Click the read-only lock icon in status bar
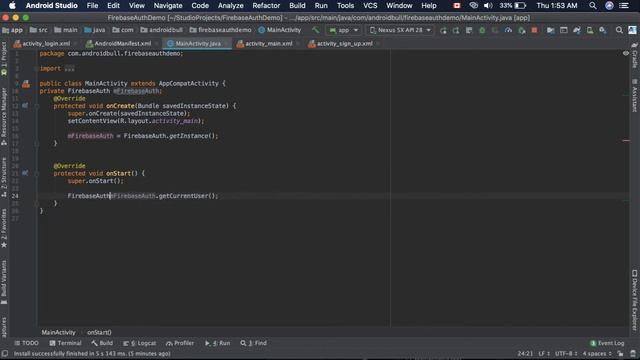Viewport: 640px width, 360px height. (620, 353)
